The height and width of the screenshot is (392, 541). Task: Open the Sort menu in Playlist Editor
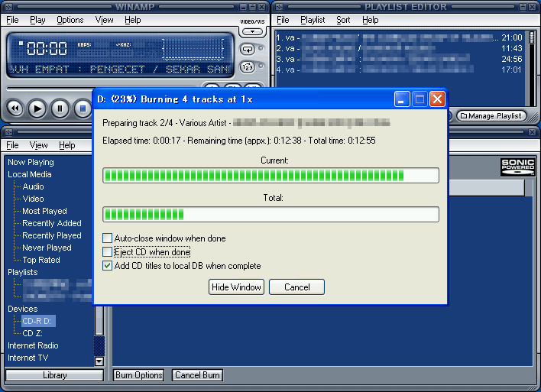coord(343,20)
